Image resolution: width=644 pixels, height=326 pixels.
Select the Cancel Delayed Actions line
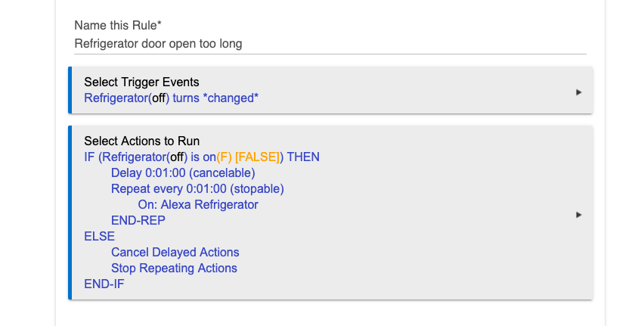click(x=175, y=253)
